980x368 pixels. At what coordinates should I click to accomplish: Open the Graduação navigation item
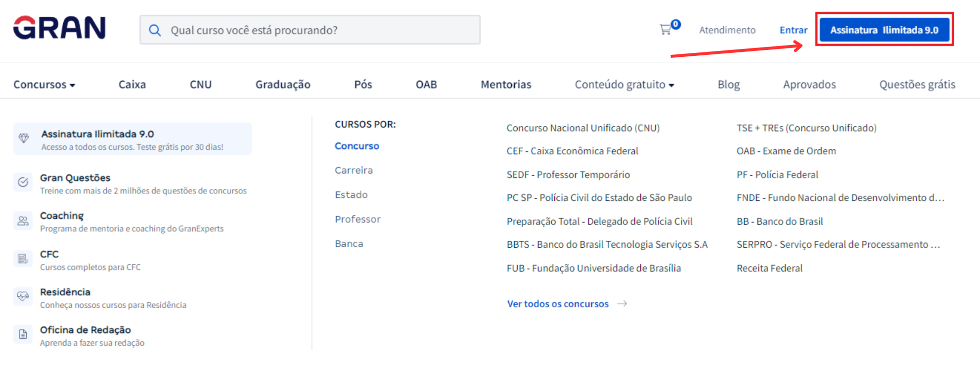pyautogui.click(x=283, y=85)
